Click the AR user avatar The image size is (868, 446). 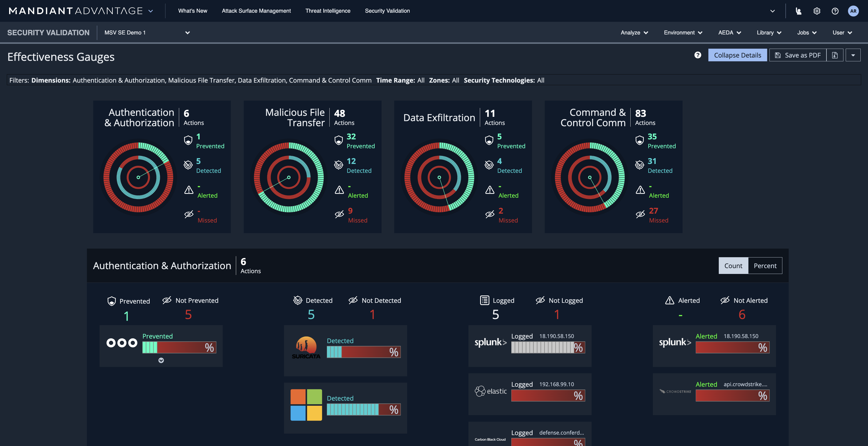(x=854, y=11)
